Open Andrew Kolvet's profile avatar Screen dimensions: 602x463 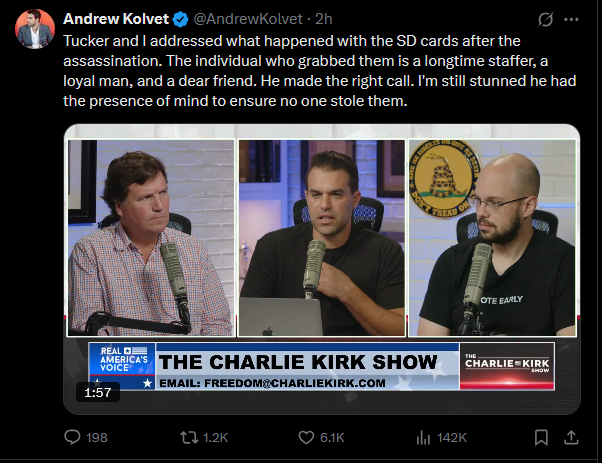35,29
